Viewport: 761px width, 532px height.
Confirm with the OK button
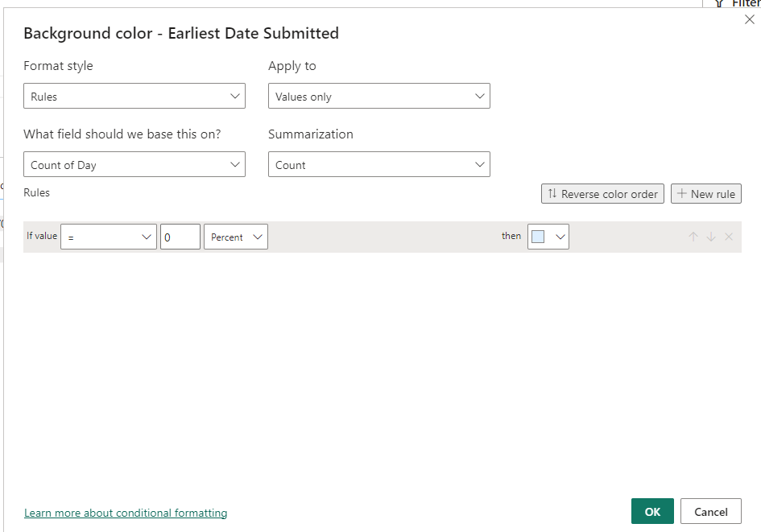click(x=652, y=511)
